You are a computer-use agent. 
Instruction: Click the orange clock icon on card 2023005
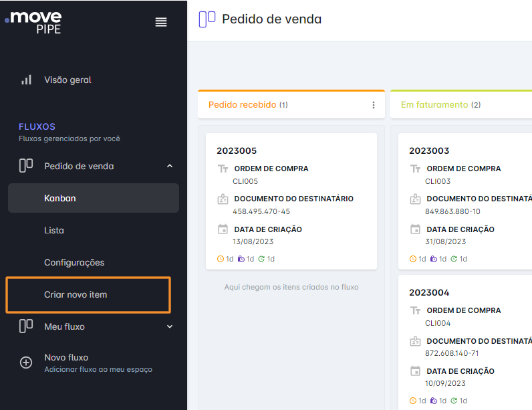[220, 259]
